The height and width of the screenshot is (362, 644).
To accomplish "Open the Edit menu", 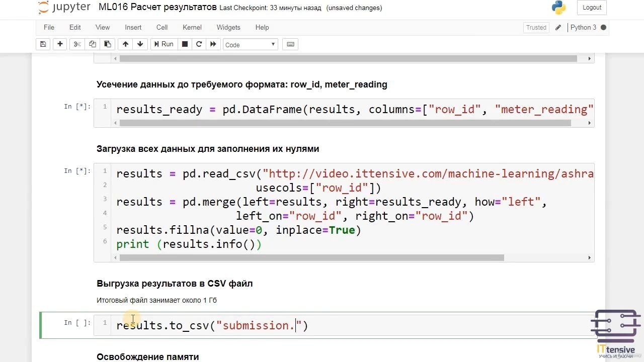I will 75,27.
